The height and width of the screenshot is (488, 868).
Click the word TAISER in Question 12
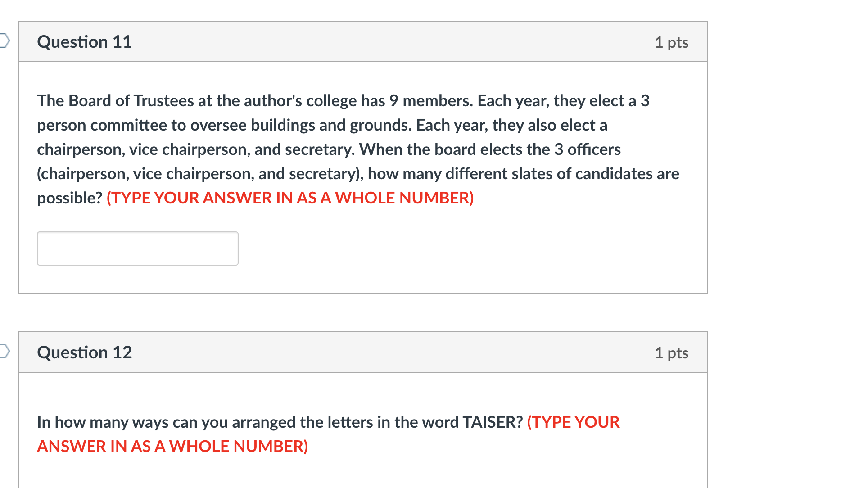click(493, 422)
